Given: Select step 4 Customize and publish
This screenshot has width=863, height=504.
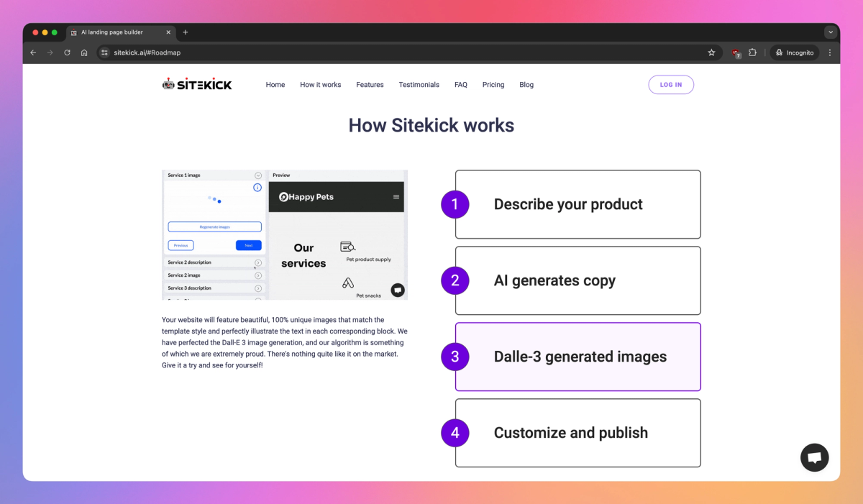Looking at the screenshot, I should coord(577,433).
